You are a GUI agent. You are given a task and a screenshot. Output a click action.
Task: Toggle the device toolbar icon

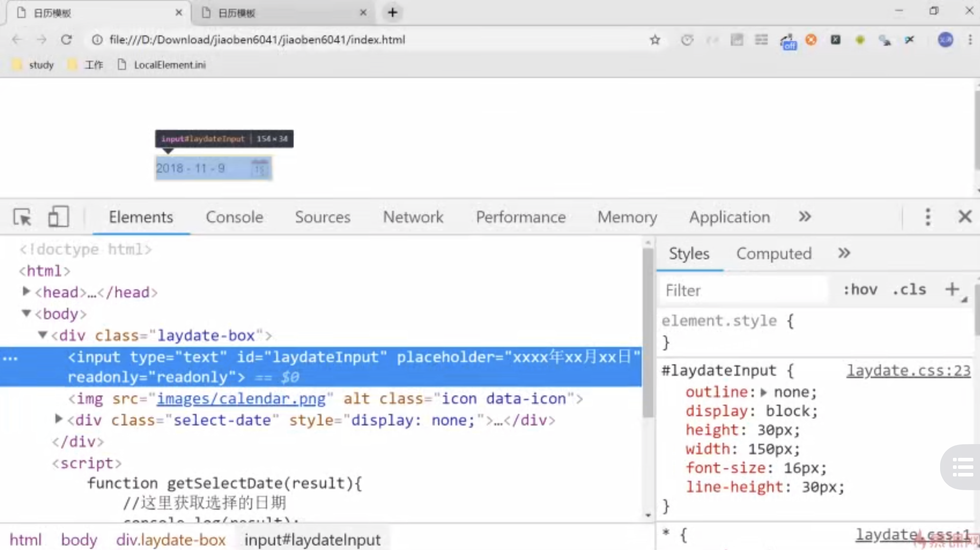[58, 217]
